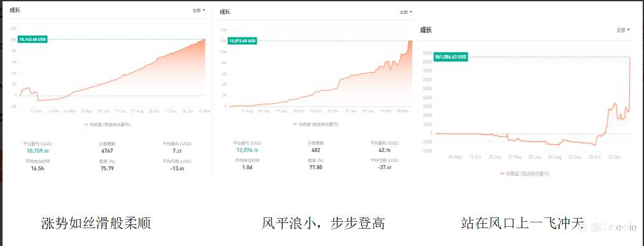Click the 06 May label on the right chart axis
The width and height of the screenshot is (644, 246).
point(455,157)
